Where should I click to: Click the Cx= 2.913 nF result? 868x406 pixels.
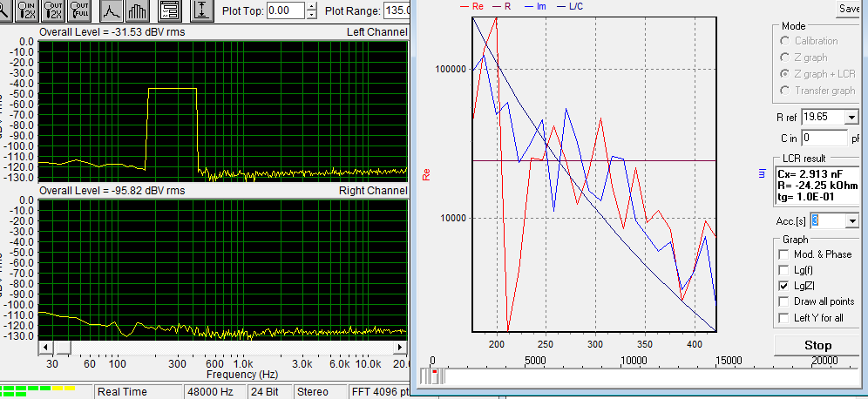(810, 173)
